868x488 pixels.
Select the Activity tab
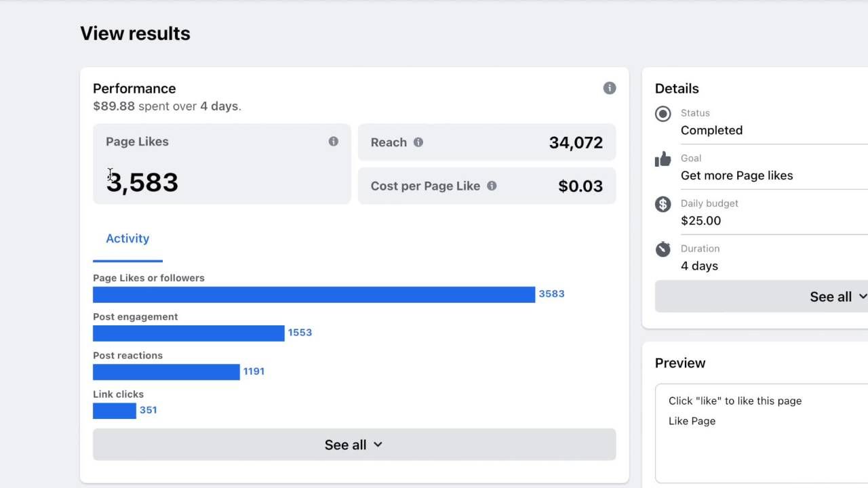click(x=127, y=239)
